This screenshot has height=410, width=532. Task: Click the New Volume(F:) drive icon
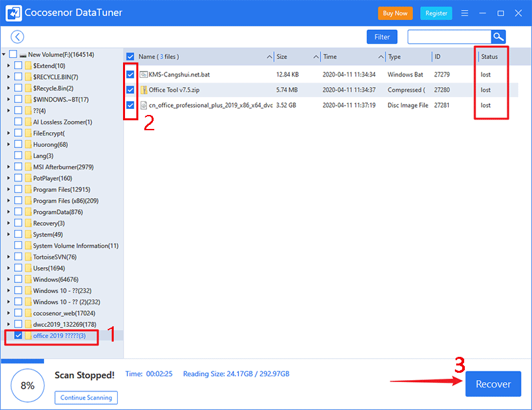pyautogui.click(x=23, y=55)
